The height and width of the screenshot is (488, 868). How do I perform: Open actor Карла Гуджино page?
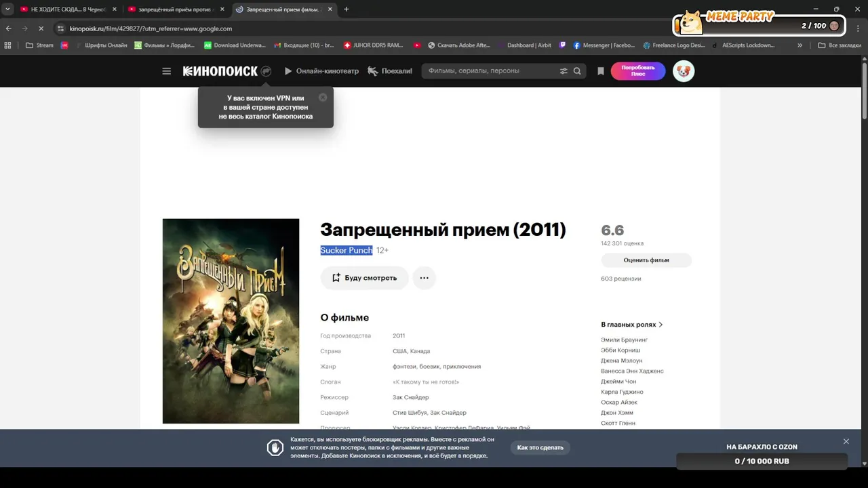(622, 392)
